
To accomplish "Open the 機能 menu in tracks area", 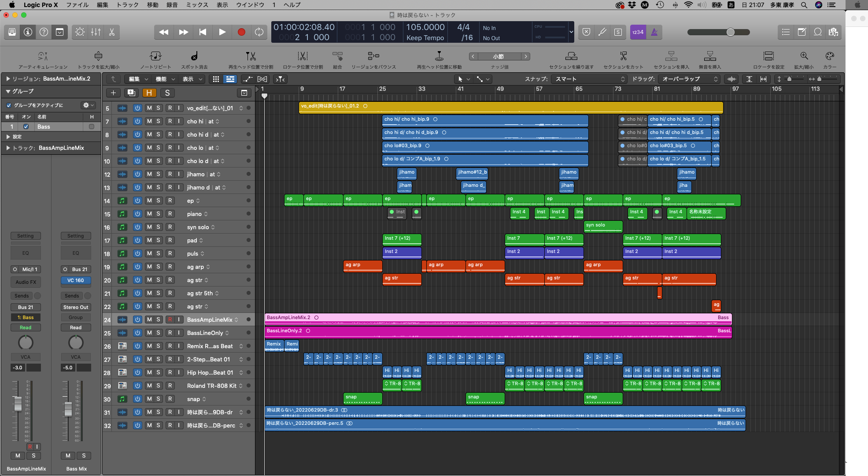I will [x=164, y=79].
